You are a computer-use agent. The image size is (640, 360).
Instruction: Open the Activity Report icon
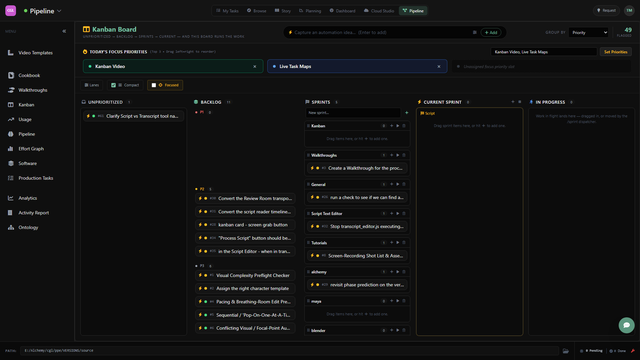[x=11, y=213]
